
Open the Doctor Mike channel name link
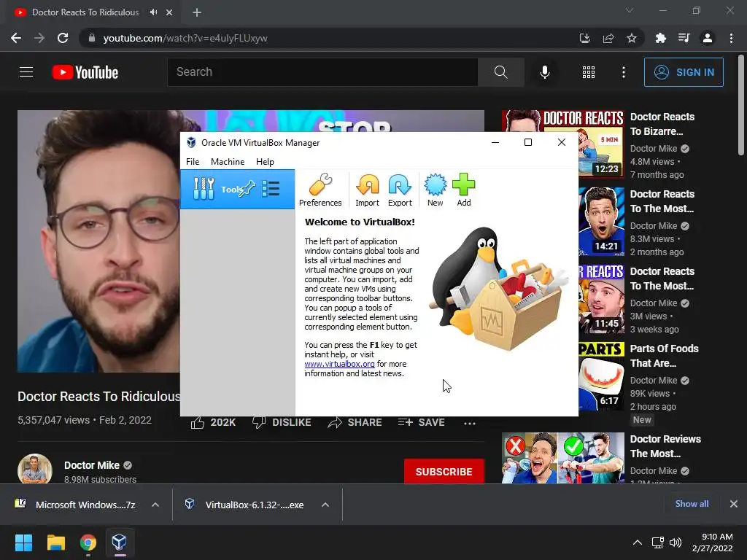pos(92,465)
